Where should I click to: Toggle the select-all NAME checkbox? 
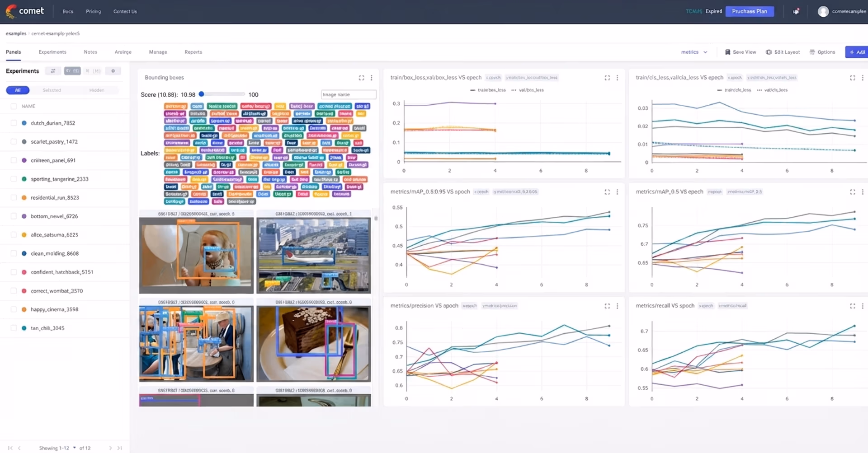(14, 106)
